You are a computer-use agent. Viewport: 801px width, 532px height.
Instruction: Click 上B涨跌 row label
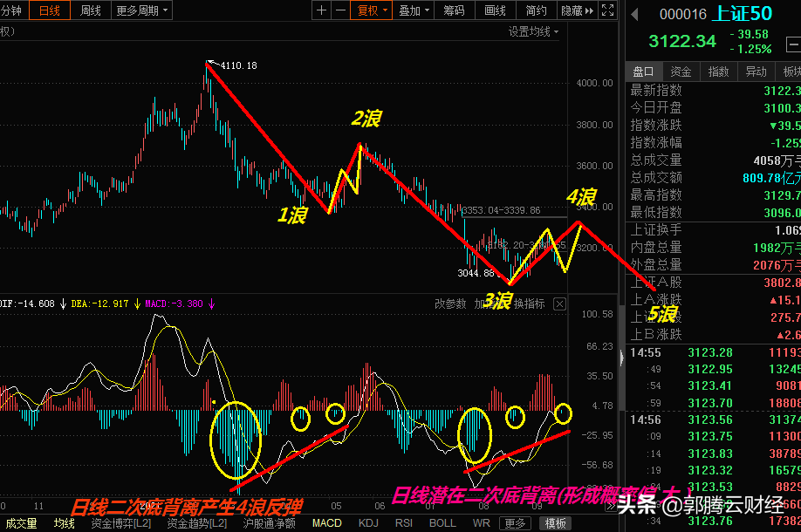point(656,335)
